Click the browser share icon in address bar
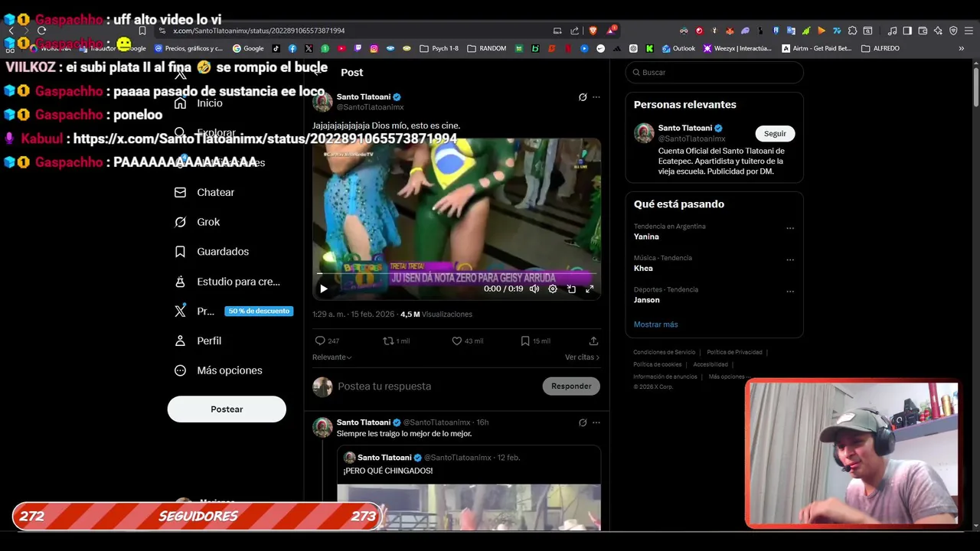 pos(575,31)
